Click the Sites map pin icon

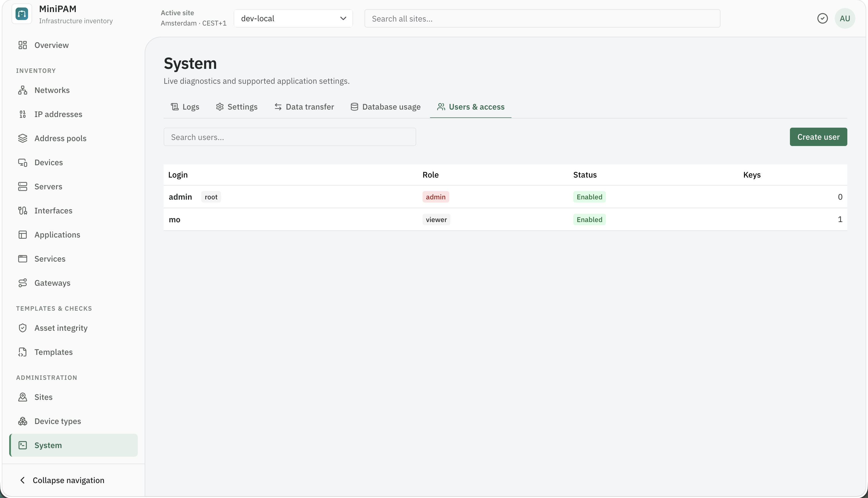(23, 397)
